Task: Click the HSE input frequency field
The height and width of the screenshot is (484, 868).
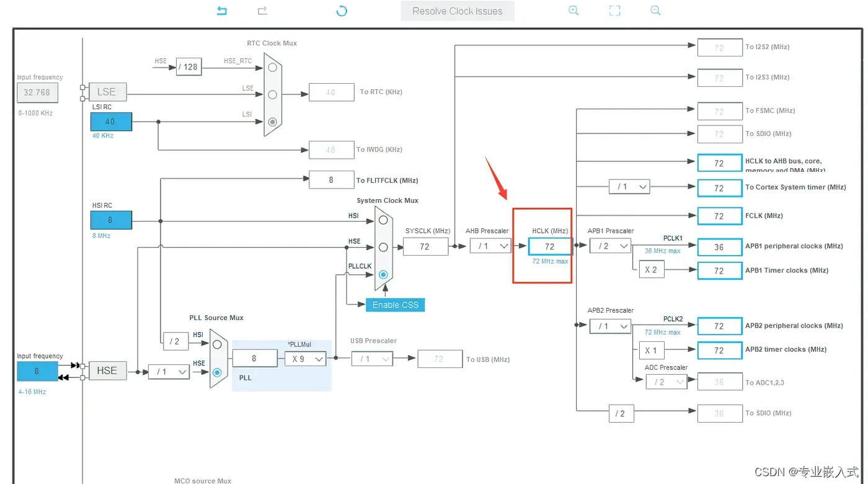Action: pos(37,371)
